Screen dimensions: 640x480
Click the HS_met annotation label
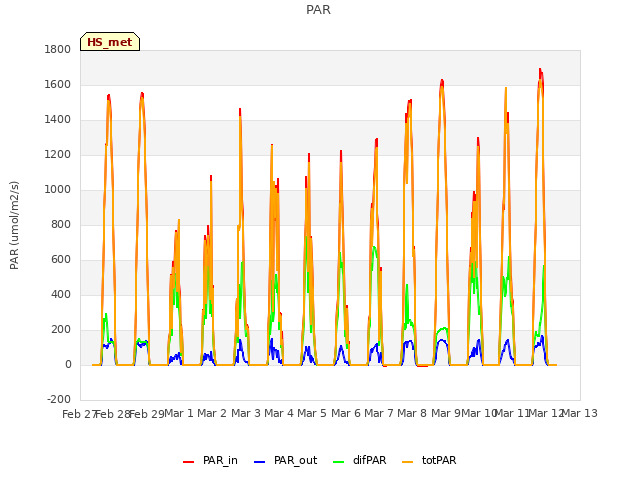pyautogui.click(x=110, y=42)
